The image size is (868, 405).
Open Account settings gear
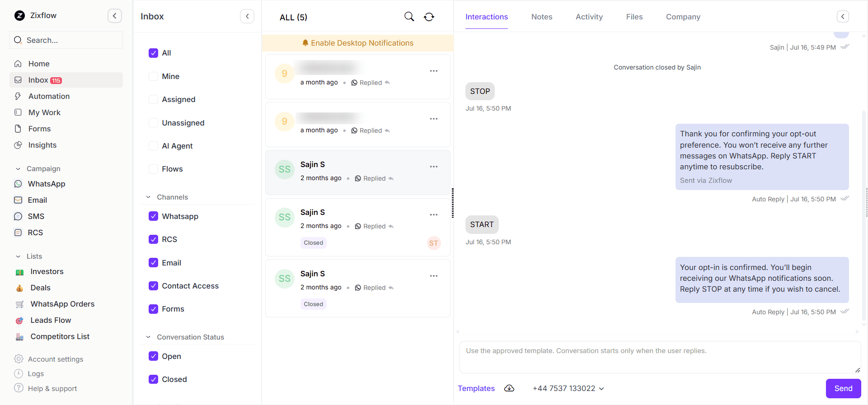(x=19, y=359)
